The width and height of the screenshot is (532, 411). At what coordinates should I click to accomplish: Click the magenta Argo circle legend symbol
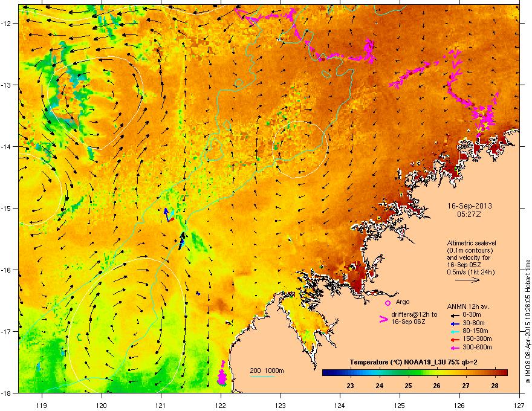coord(388,303)
